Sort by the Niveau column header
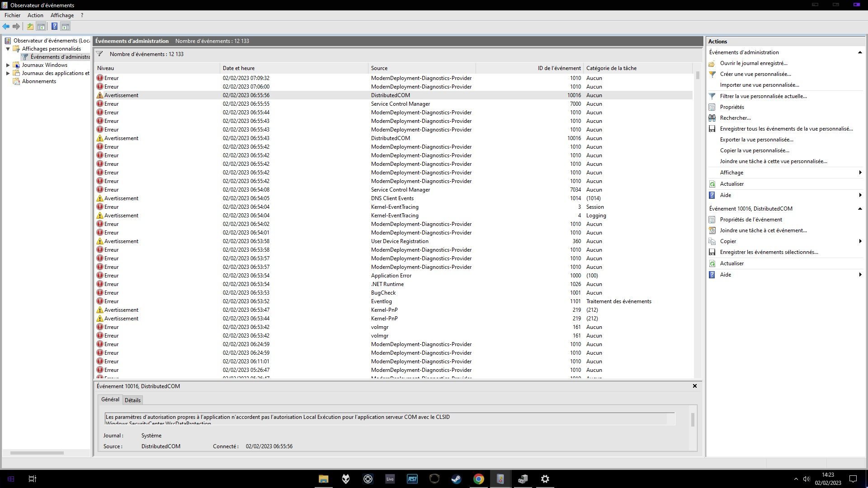868x488 pixels. point(157,68)
